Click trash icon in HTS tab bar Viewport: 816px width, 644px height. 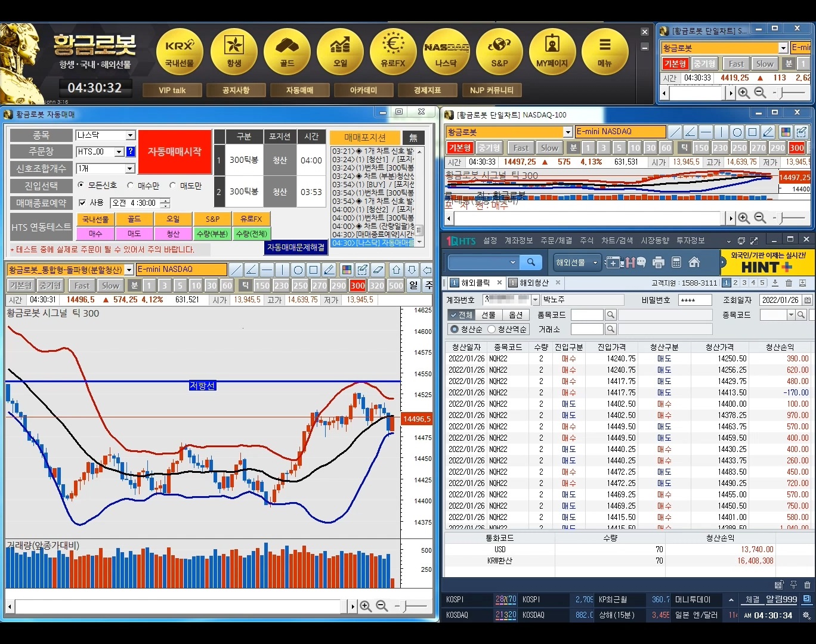[x=789, y=283]
